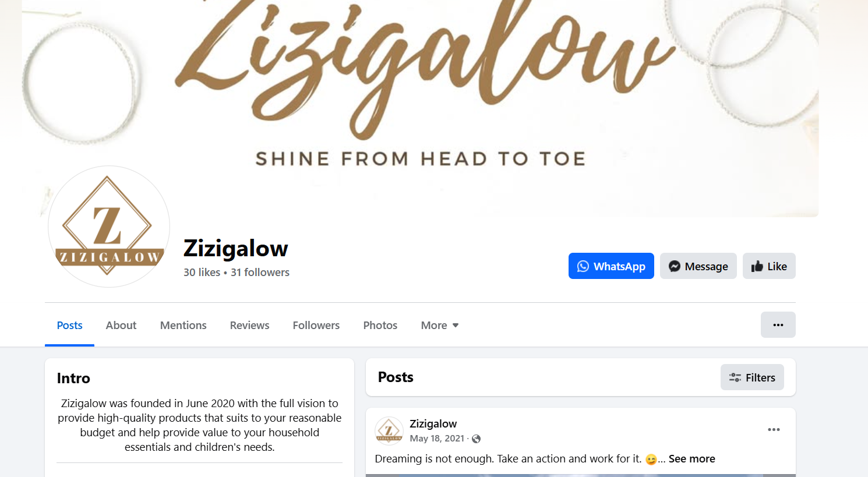Expand post text with See more
The width and height of the screenshot is (868, 477).
pos(691,459)
